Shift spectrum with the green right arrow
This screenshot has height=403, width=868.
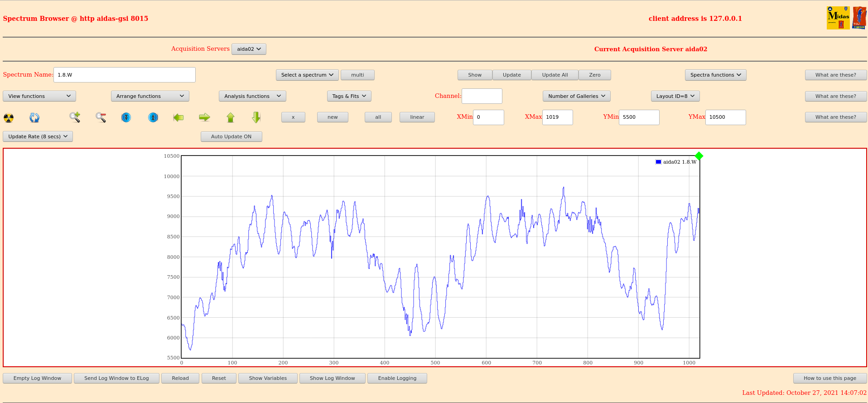pos(205,117)
